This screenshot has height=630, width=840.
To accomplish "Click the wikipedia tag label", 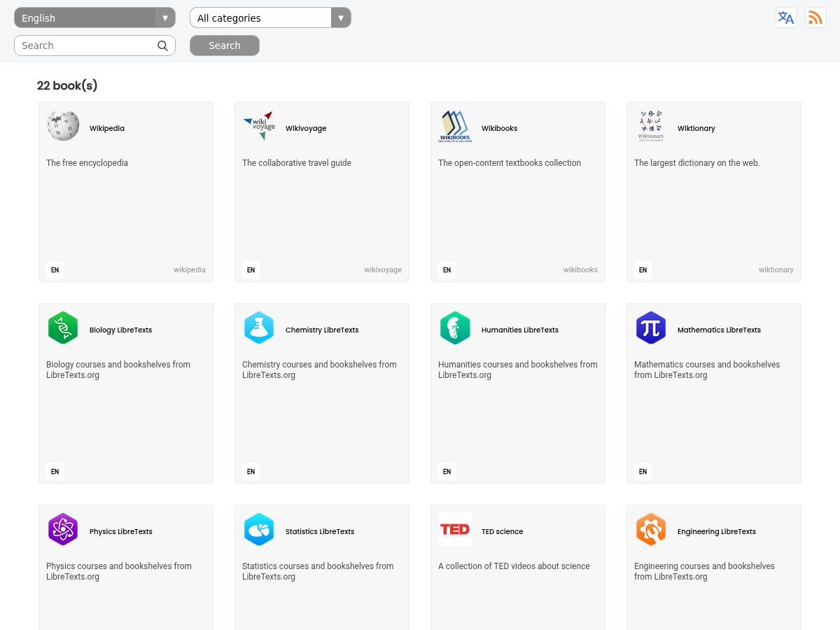I will [x=190, y=269].
